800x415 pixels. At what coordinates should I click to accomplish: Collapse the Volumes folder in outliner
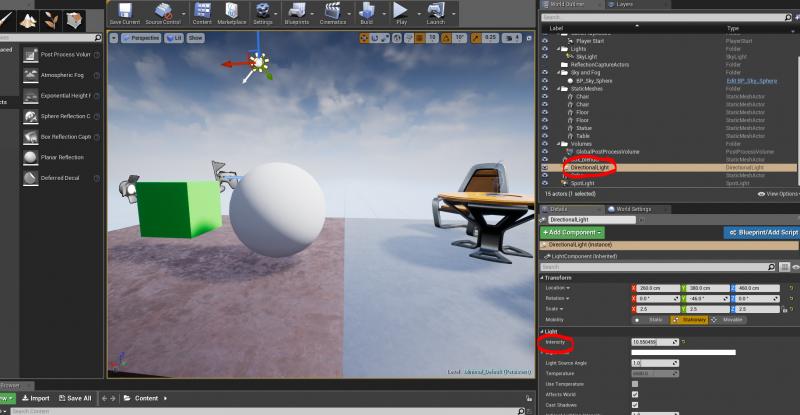(x=559, y=144)
